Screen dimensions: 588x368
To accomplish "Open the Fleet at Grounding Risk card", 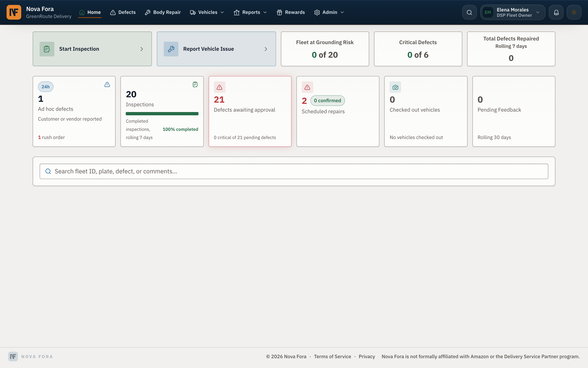I will point(325,49).
